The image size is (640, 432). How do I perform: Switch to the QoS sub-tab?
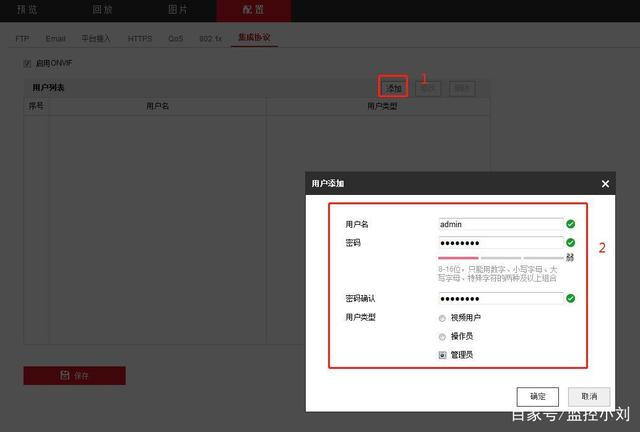coord(176,39)
